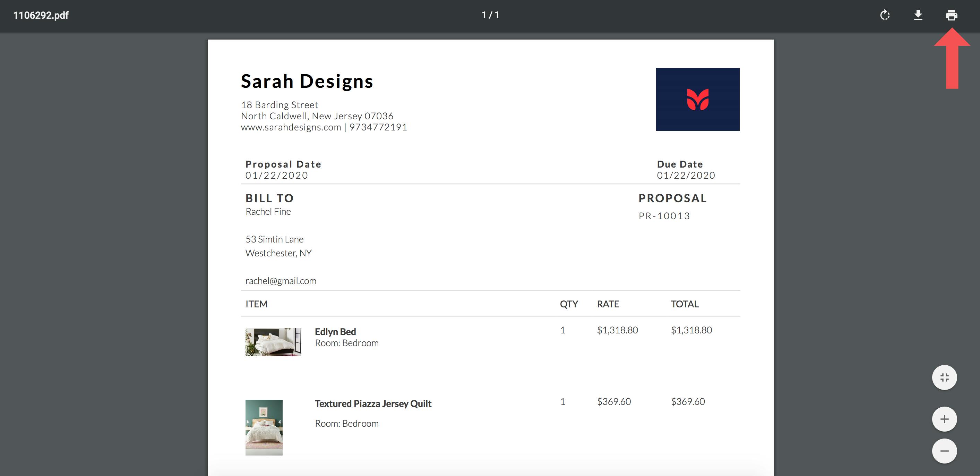Viewport: 980px width, 476px height.
Task: Click the Due Date 01/22/2020
Action: click(686, 175)
